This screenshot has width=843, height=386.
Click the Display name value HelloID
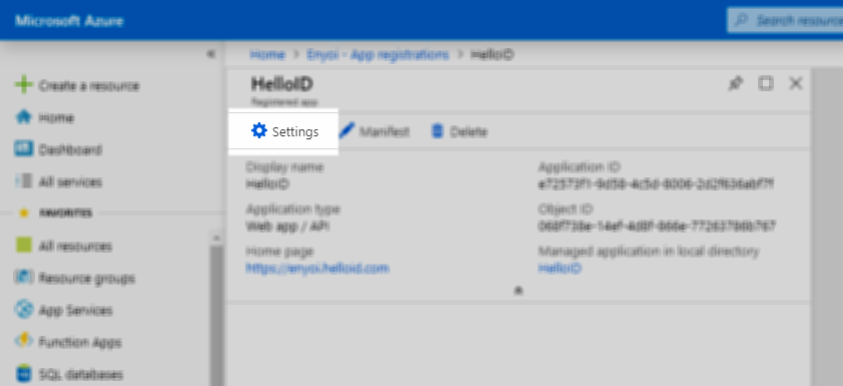click(267, 184)
